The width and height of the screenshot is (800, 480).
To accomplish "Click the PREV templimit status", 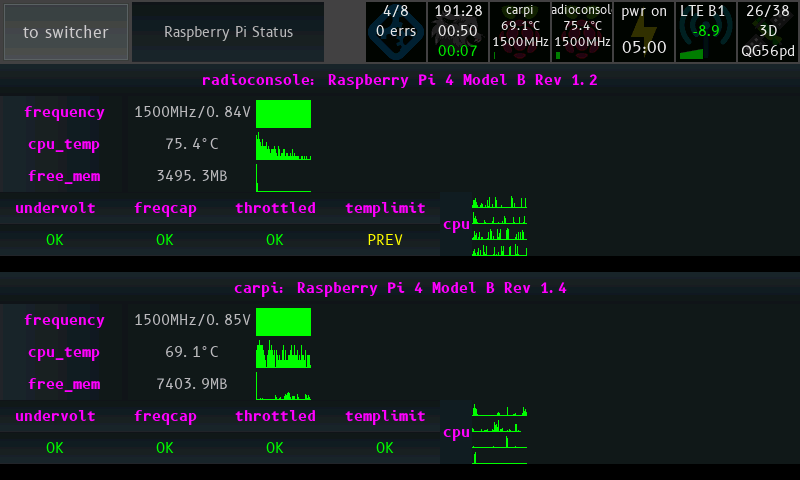I will pos(385,240).
